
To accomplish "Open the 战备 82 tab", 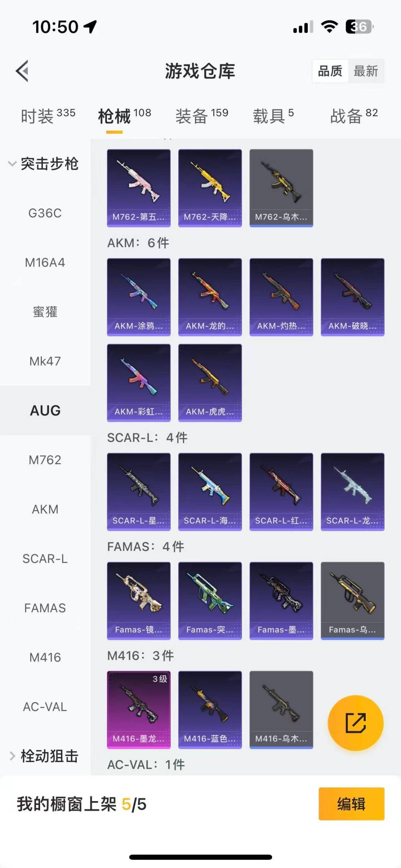I will (x=354, y=116).
